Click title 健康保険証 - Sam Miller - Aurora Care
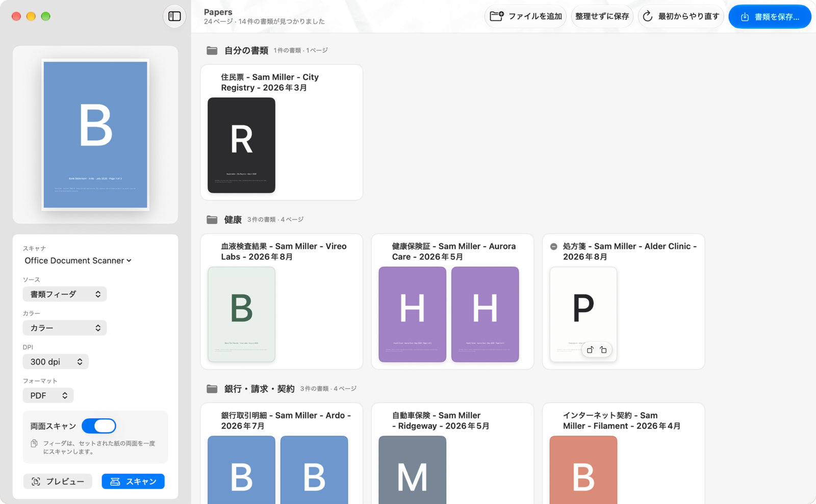 point(454,252)
